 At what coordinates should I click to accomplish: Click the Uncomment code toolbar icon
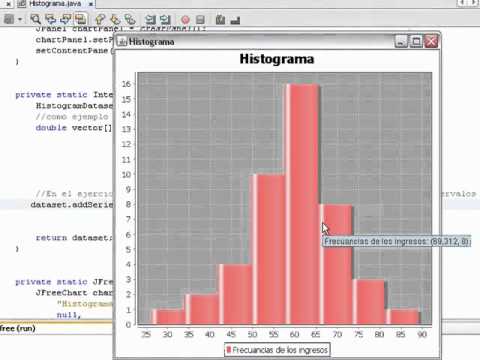(235, 20)
